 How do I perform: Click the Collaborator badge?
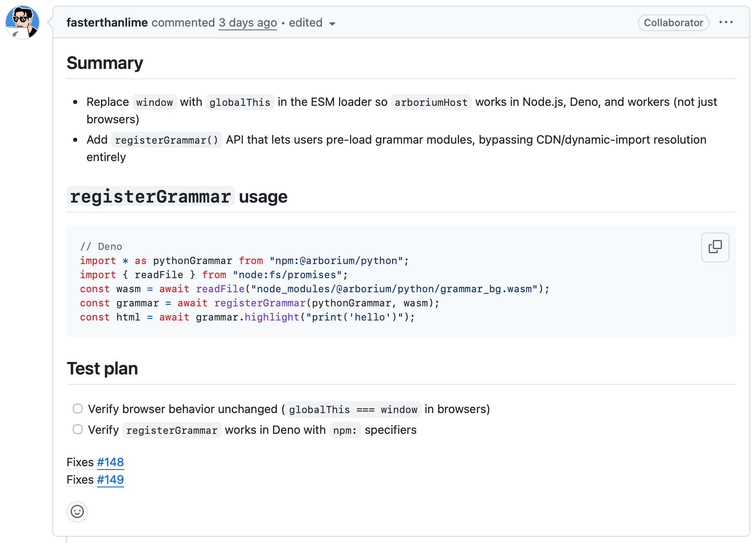(673, 22)
